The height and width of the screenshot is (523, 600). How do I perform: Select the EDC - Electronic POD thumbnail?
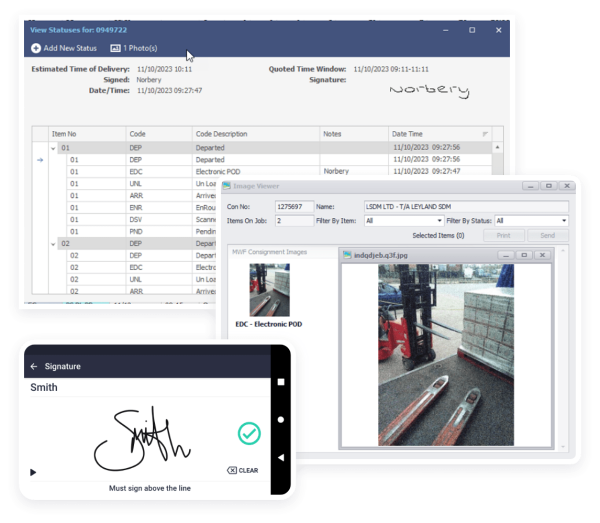point(268,294)
